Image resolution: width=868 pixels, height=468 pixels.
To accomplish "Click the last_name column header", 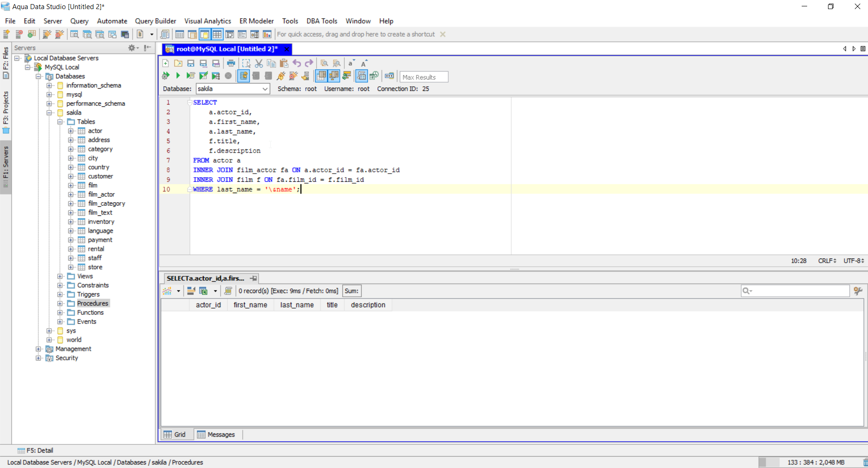I will click(x=297, y=305).
